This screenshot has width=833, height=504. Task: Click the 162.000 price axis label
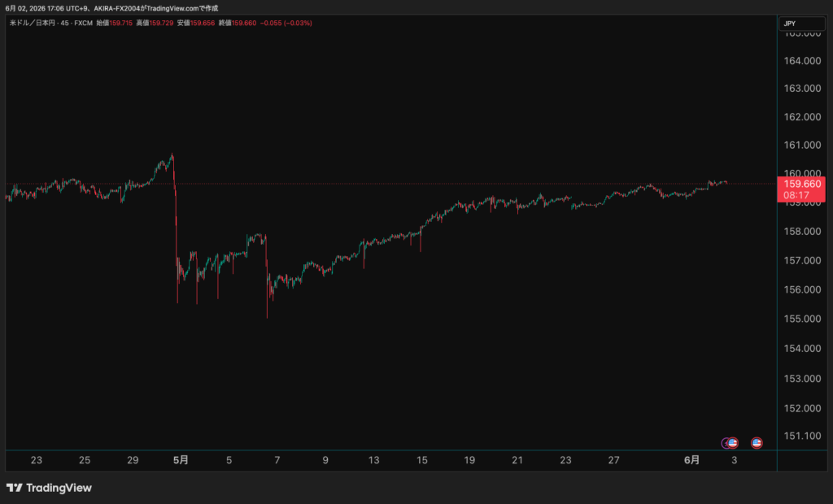(802, 117)
